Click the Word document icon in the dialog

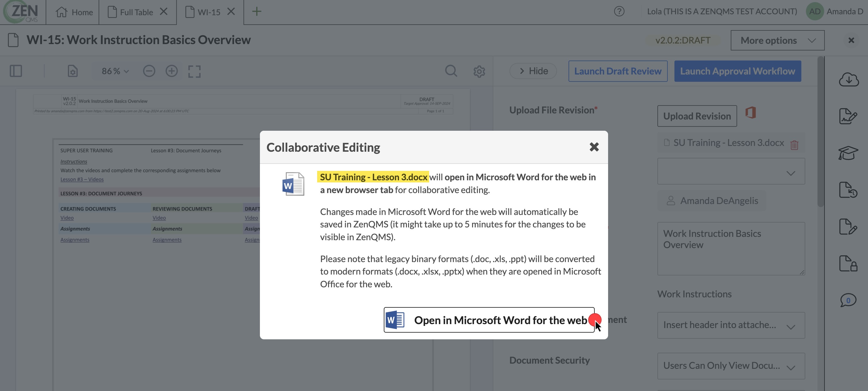coord(293,184)
